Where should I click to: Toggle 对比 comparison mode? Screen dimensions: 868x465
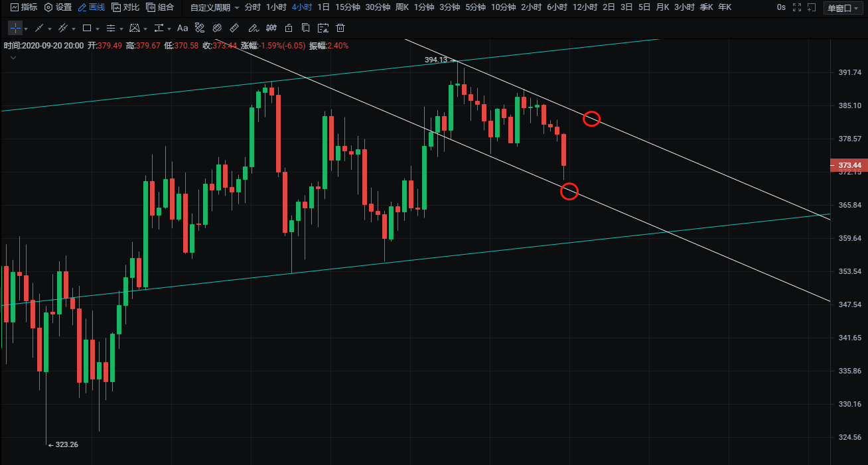tap(125, 7)
